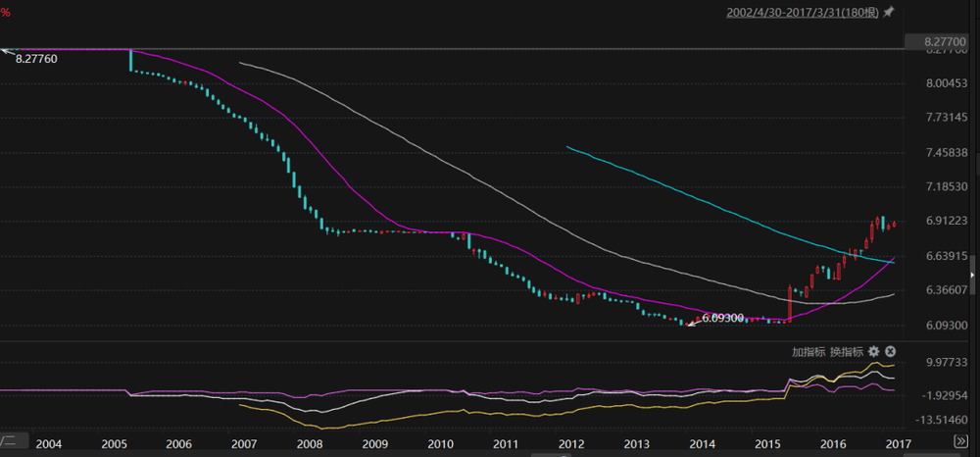The height and width of the screenshot is (457, 980).
Task: Open indicator settings gear icon
Action: click(873, 351)
